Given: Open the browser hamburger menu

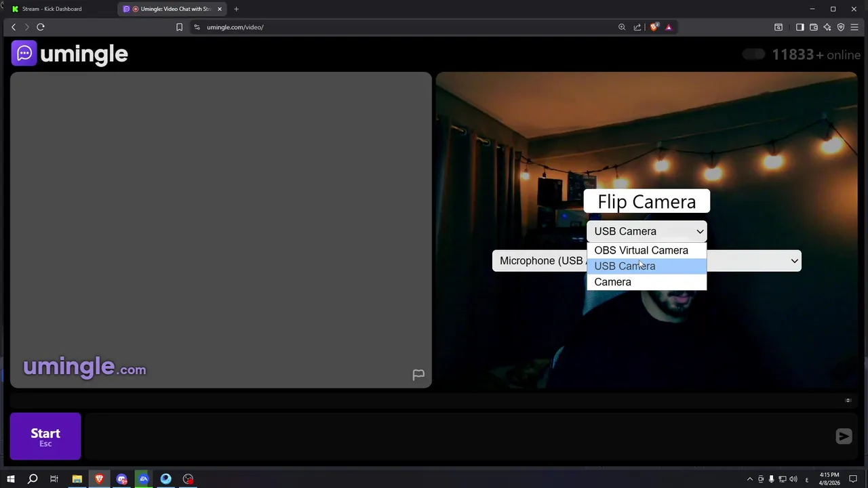Looking at the screenshot, I should point(854,27).
